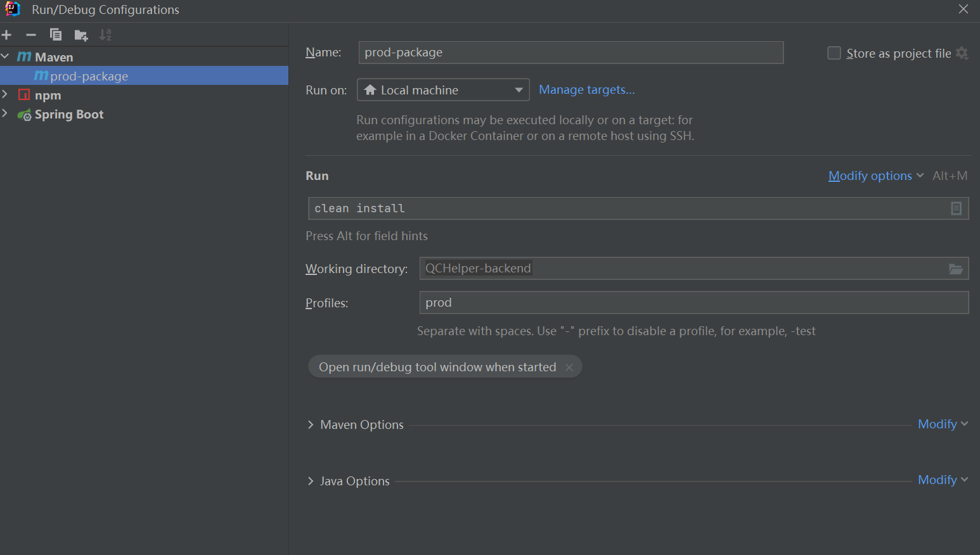The width and height of the screenshot is (980, 555).
Task: Remove the Open run/debug tool window option tag
Action: pos(569,367)
